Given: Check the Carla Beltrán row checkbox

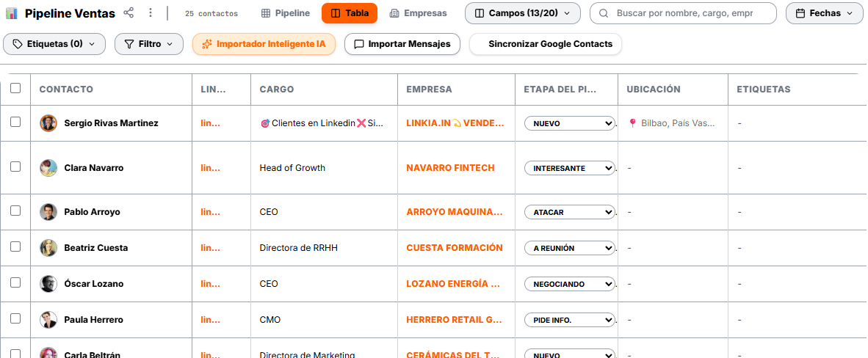Looking at the screenshot, I should pyautogui.click(x=15, y=353).
